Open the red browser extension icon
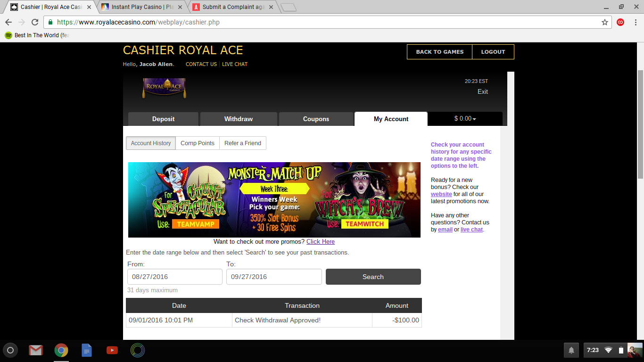 (620, 22)
